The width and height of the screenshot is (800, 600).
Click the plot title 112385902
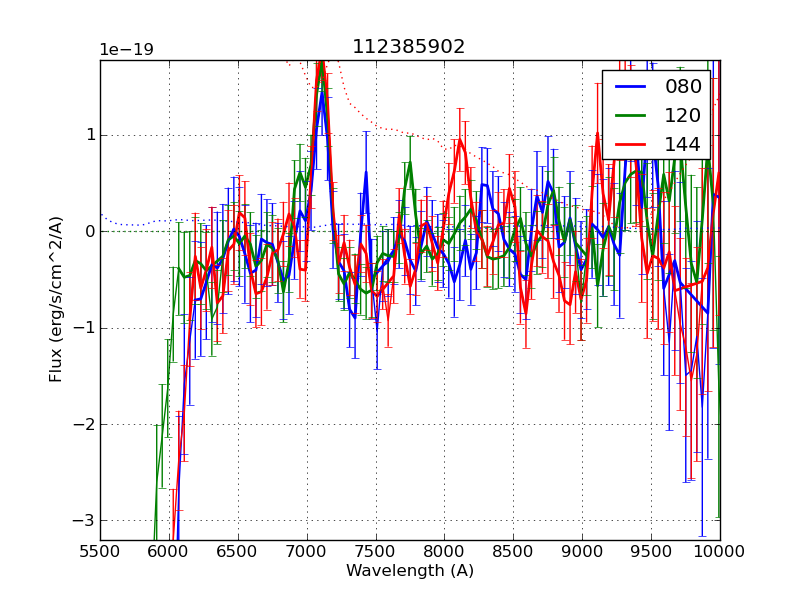pos(409,47)
